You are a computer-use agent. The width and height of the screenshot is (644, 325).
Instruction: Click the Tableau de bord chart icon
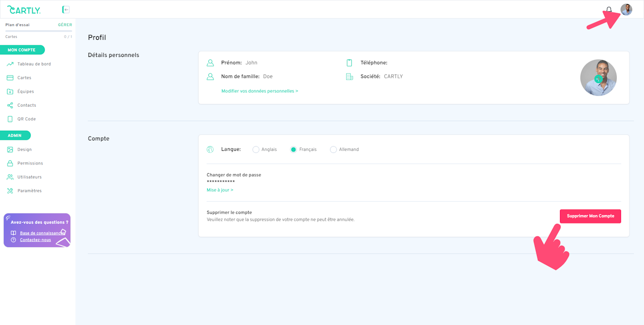pyautogui.click(x=10, y=64)
